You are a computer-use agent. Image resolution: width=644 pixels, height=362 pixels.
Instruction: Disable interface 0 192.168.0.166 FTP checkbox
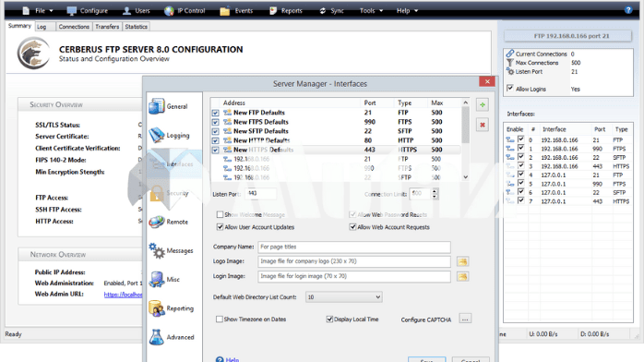click(520, 139)
